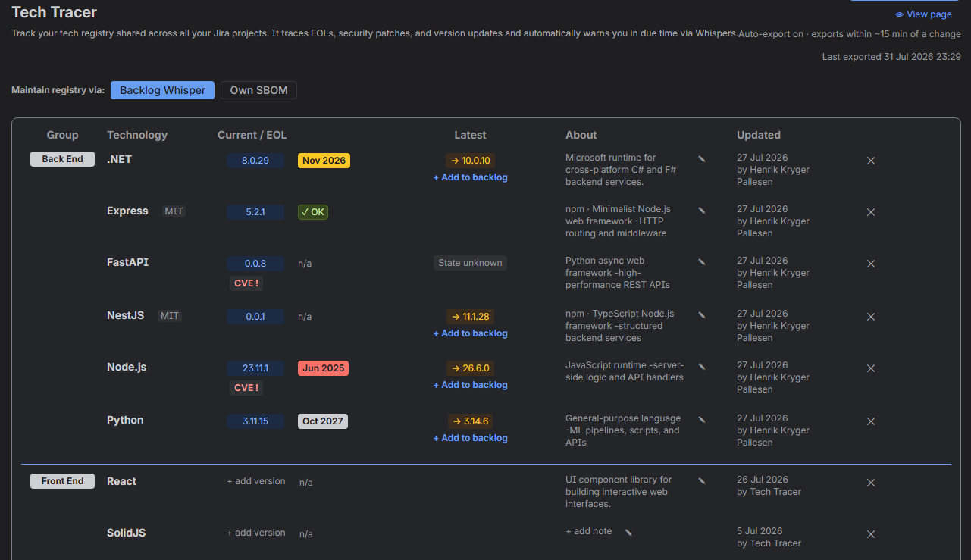Click the Jun 2025 EOL badge
971x560 pixels.
pos(323,368)
